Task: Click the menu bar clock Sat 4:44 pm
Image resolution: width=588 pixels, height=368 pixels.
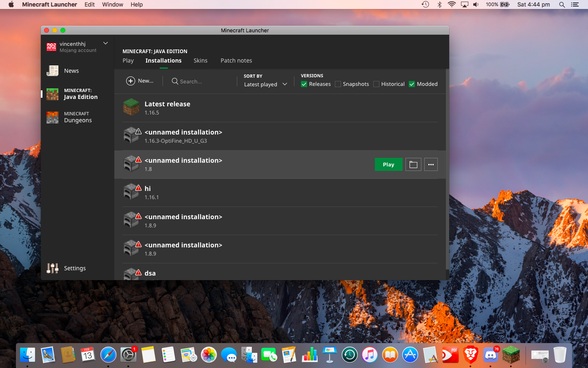Action: click(x=533, y=4)
